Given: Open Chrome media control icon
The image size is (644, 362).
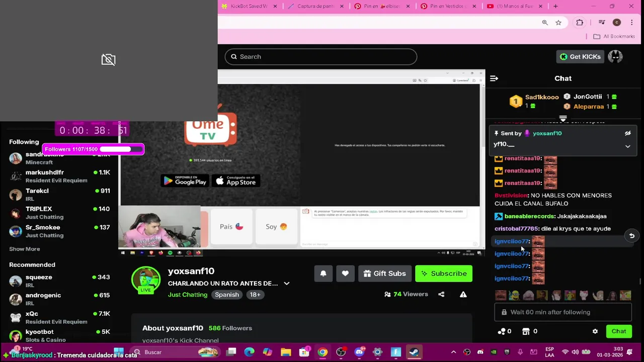Looking at the screenshot, I should coord(602,23).
